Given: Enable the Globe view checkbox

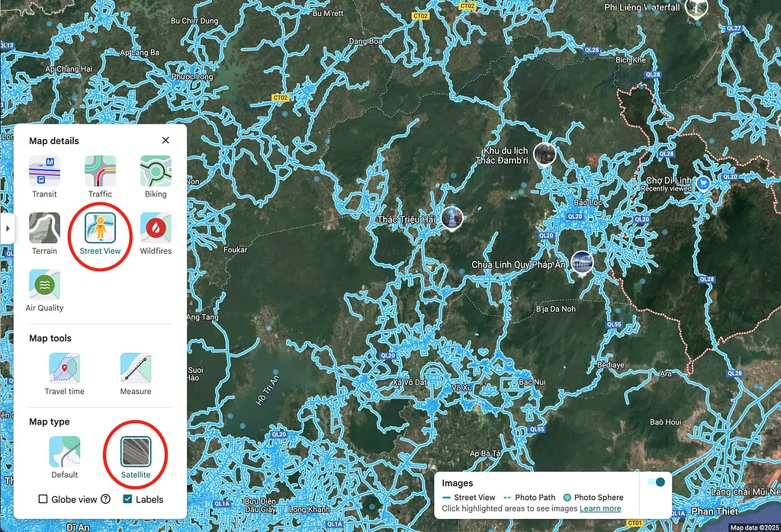Looking at the screenshot, I should click(x=42, y=499).
